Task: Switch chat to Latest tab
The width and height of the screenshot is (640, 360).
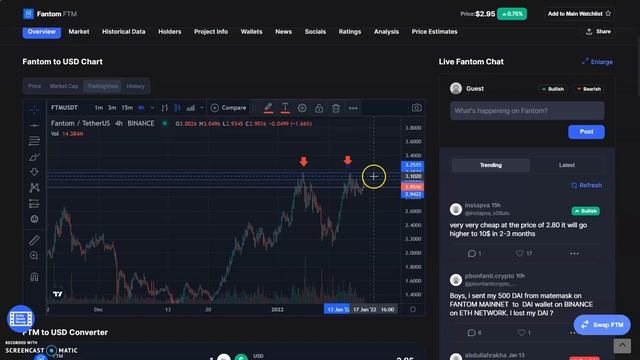Action: tap(567, 165)
